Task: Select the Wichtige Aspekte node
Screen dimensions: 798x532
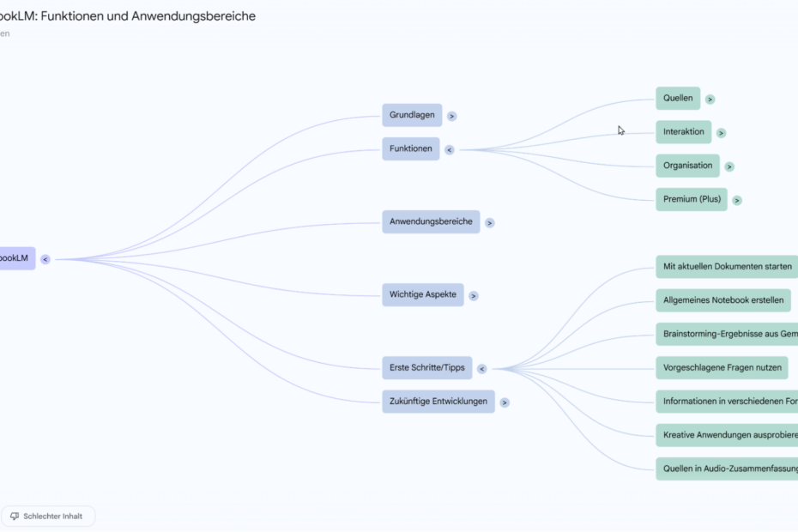Action: tap(423, 295)
